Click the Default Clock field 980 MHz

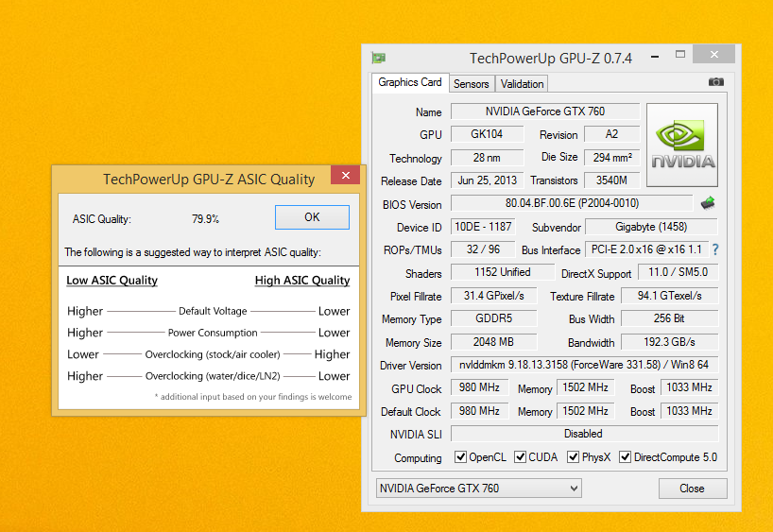coord(480,411)
